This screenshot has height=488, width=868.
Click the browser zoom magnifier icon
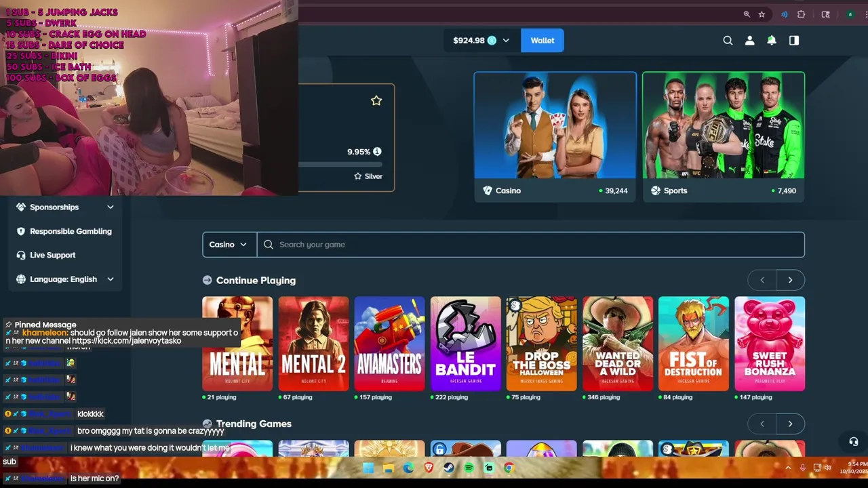coord(747,14)
